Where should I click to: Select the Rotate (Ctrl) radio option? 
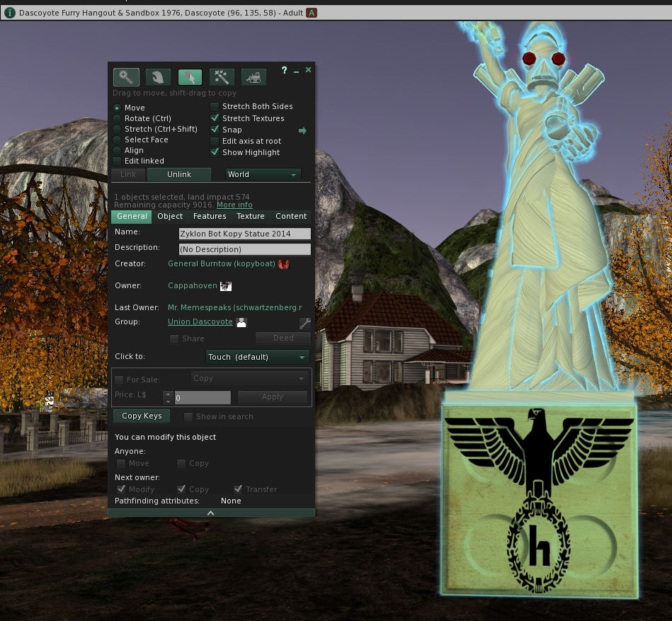click(x=117, y=119)
